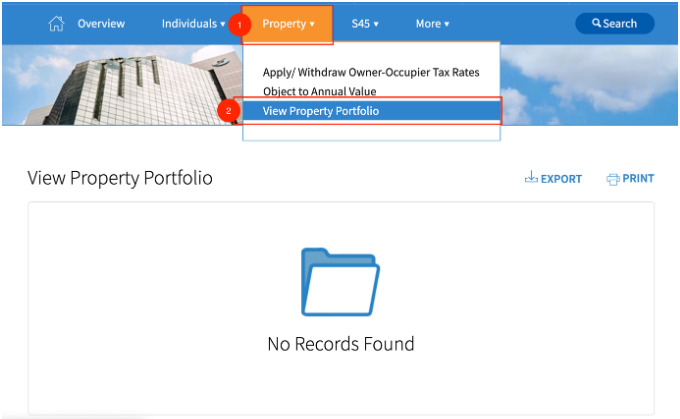The image size is (680, 419).
Task: Print the property portfolio
Action: click(630, 178)
